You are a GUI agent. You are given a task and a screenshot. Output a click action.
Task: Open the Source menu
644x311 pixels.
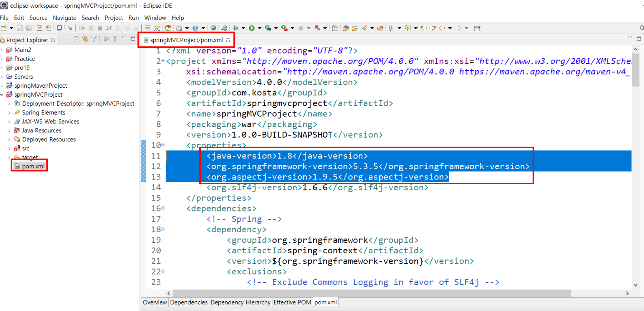pos(38,18)
